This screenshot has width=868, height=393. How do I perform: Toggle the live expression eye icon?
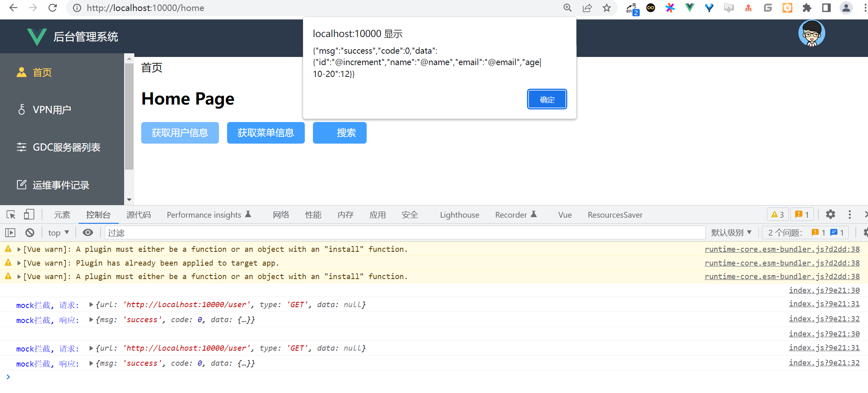click(87, 232)
